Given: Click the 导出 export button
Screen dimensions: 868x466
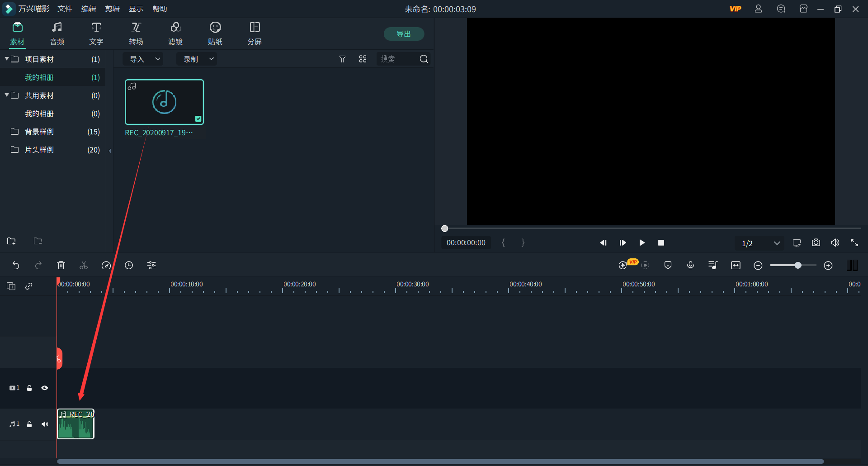Looking at the screenshot, I should point(404,34).
